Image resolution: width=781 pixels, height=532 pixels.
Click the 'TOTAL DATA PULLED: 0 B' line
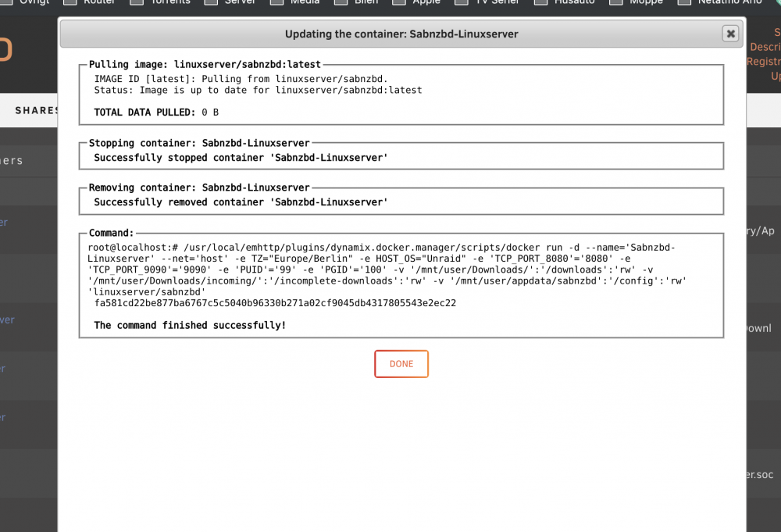click(156, 112)
